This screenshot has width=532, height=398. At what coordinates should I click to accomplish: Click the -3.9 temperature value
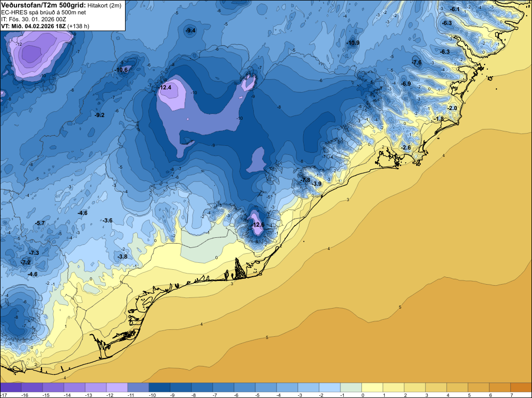tap(317, 184)
